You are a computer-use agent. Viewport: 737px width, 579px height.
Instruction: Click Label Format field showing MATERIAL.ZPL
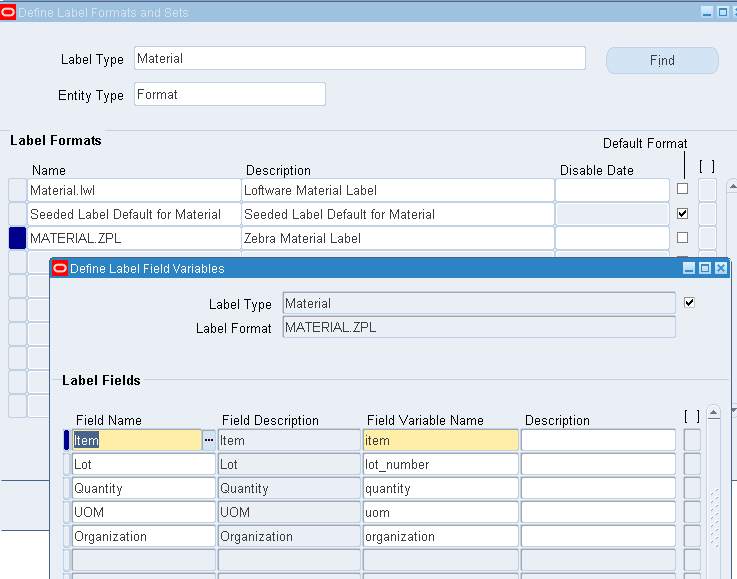479,327
